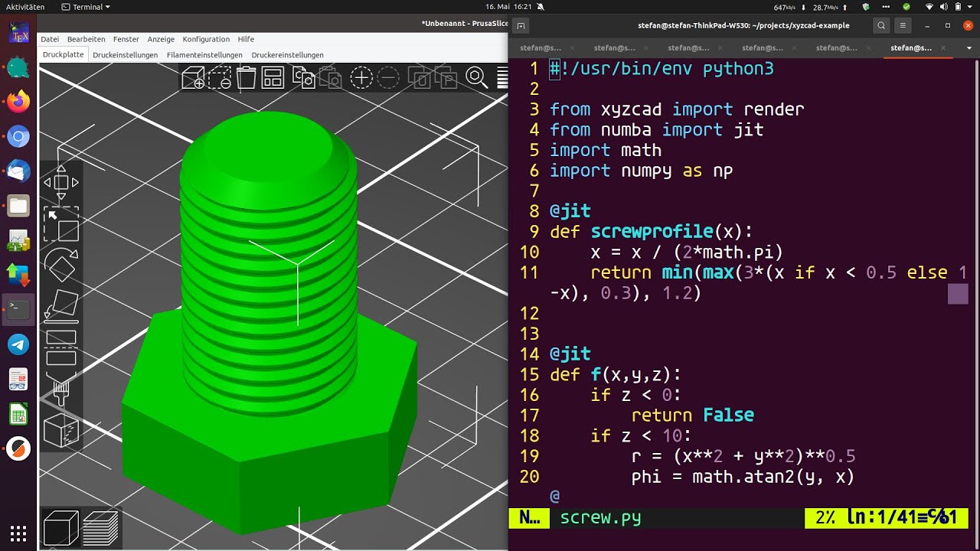Click the green checkmark tray icon
The width and height of the screenshot is (980, 551).
point(906,7)
